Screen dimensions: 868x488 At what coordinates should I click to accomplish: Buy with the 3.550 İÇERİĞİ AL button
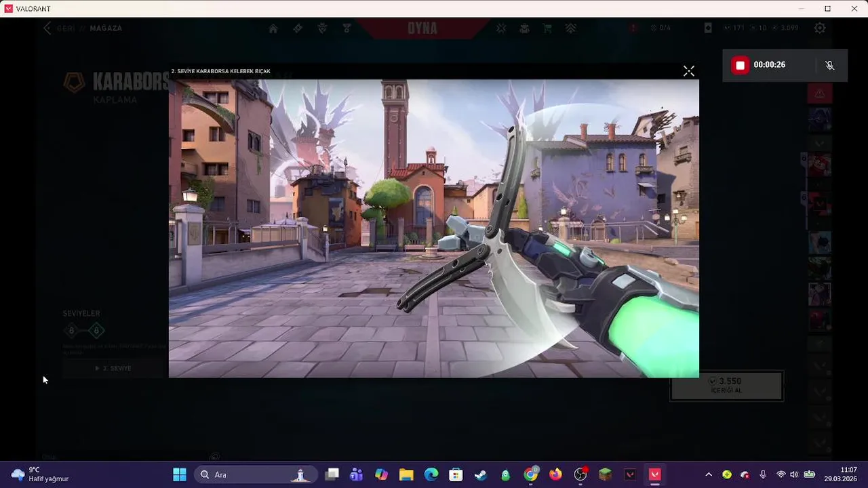tap(726, 386)
